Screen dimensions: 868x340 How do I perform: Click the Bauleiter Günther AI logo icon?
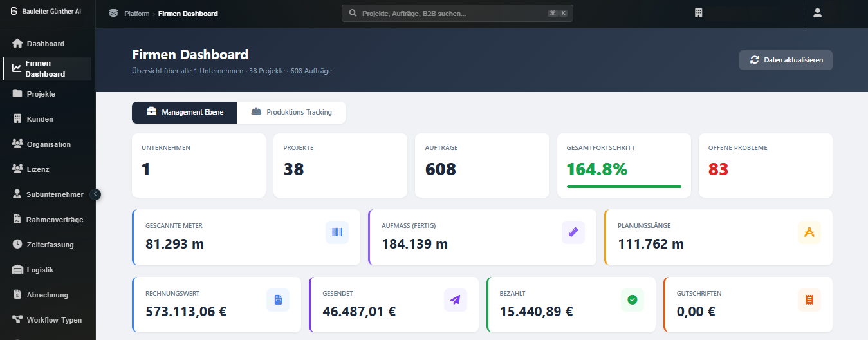(14, 12)
